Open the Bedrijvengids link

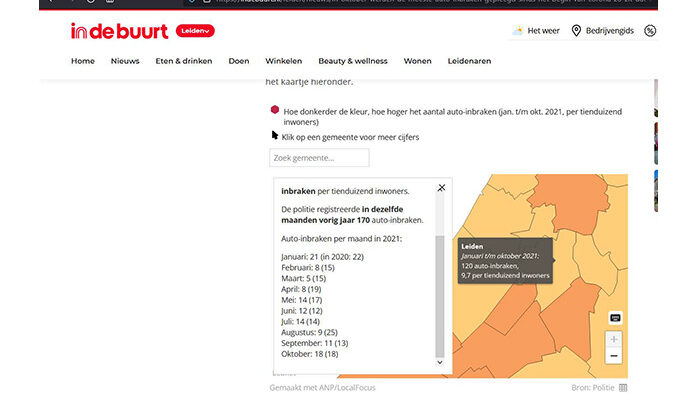[609, 31]
